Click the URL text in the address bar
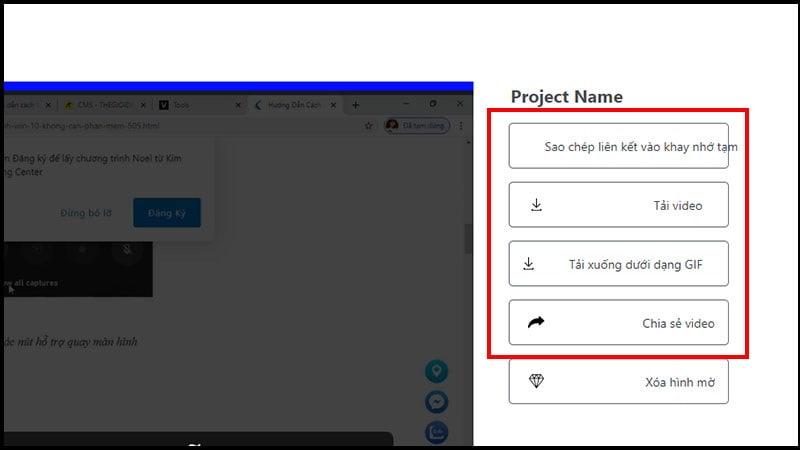Image resolution: width=800 pixels, height=450 pixels. coord(82,126)
